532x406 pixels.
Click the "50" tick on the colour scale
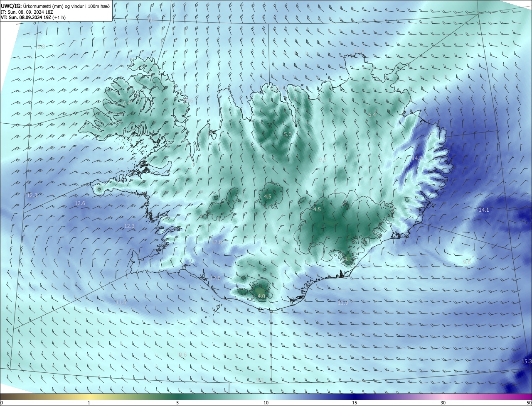(529, 403)
